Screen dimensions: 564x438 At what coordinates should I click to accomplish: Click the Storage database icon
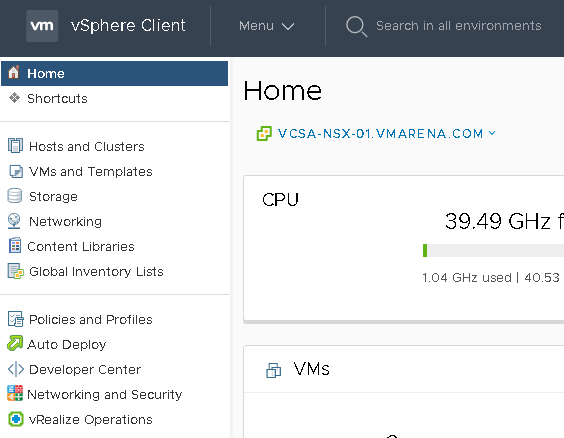[x=14, y=196]
